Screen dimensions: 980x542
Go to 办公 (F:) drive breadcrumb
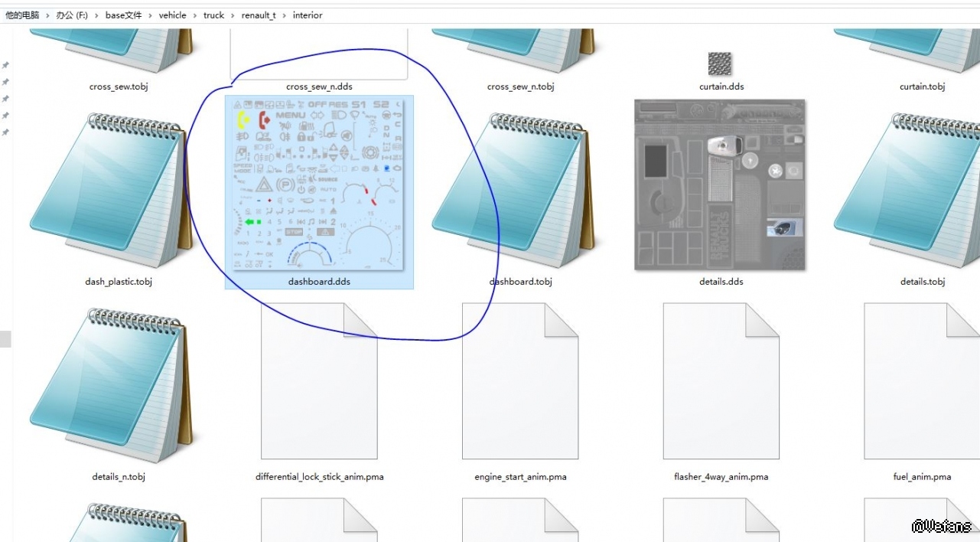[72, 15]
